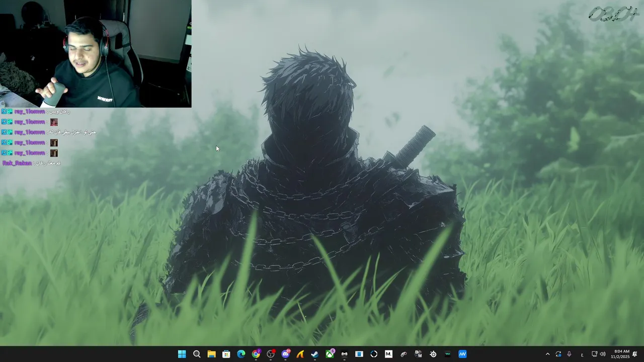Switch Arabic input language indicator

[x=582, y=354]
